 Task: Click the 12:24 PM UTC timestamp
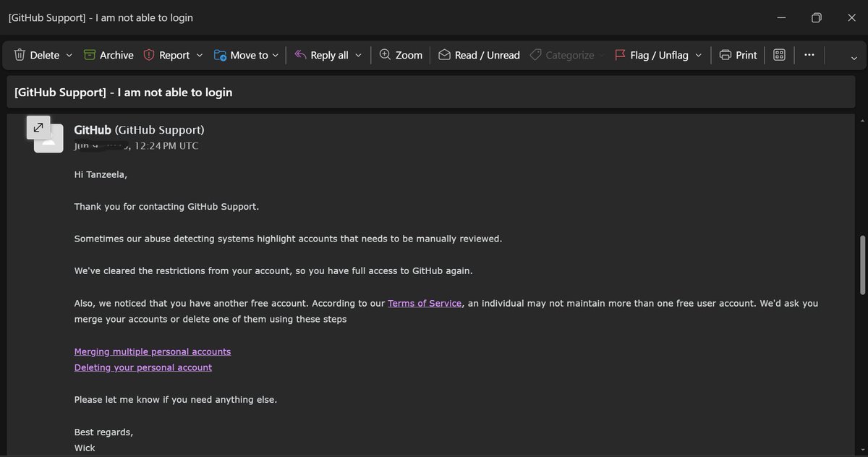(x=166, y=146)
